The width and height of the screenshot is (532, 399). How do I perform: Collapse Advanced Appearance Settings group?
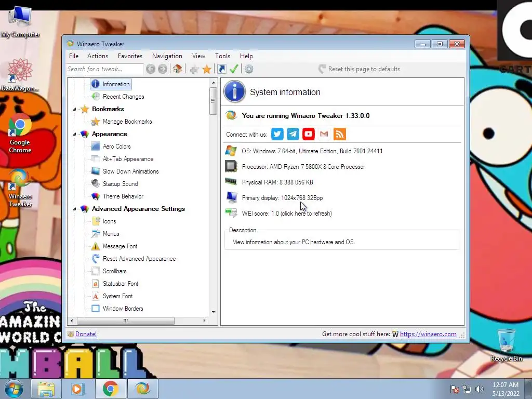click(74, 209)
